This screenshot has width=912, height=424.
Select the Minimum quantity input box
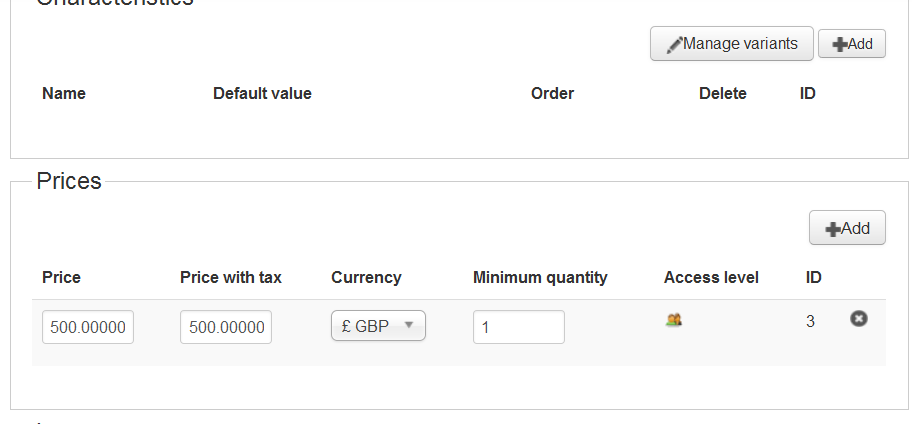point(518,327)
